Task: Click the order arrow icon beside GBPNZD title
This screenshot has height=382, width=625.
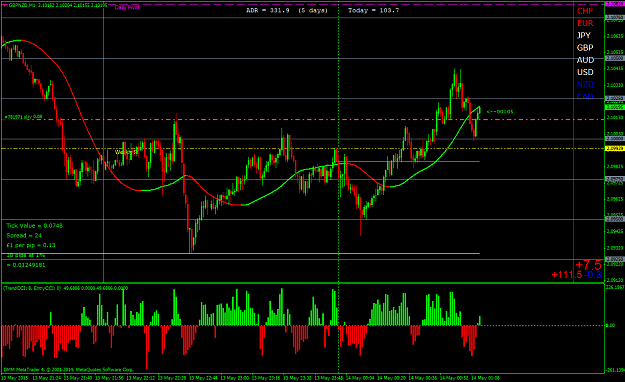Action: (5, 5)
